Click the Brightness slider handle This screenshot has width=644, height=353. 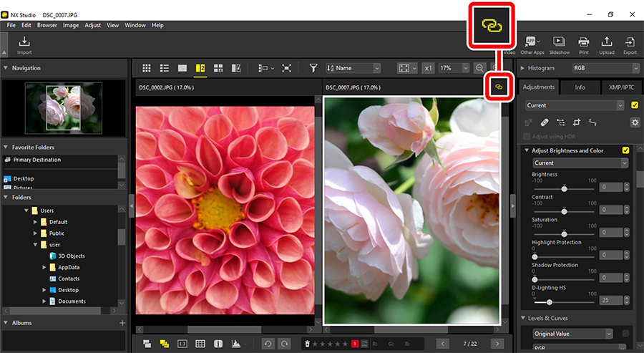point(564,189)
